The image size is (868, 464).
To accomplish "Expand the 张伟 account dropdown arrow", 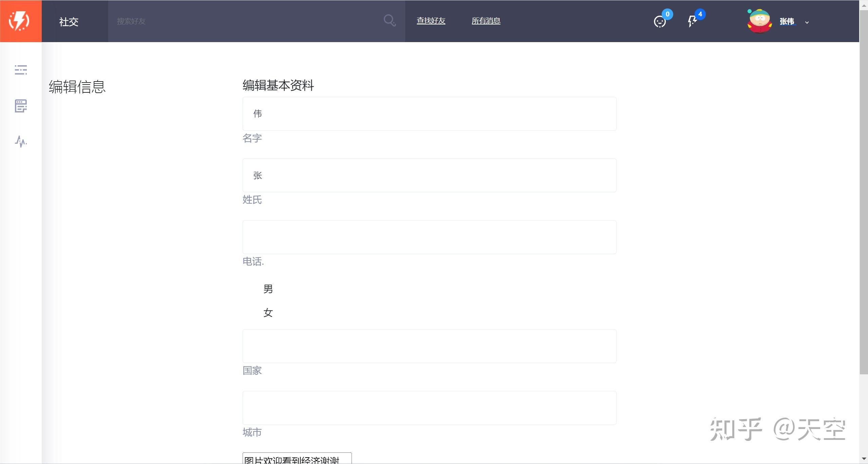I will click(x=807, y=22).
